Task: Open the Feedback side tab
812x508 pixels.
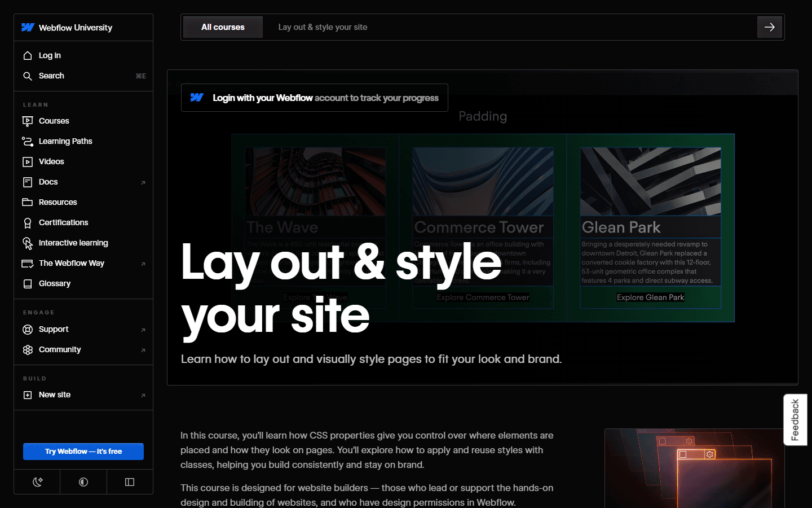Action: tap(795, 420)
